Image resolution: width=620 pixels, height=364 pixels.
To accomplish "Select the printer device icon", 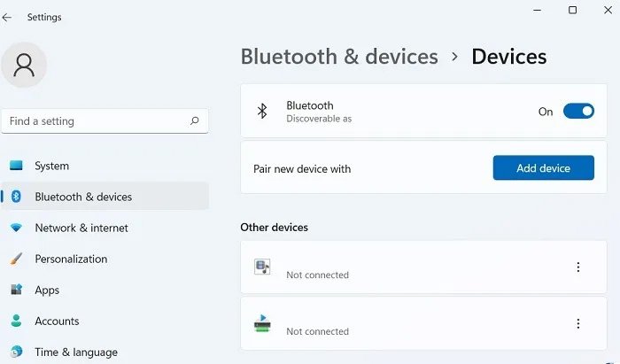I will [x=262, y=323].
